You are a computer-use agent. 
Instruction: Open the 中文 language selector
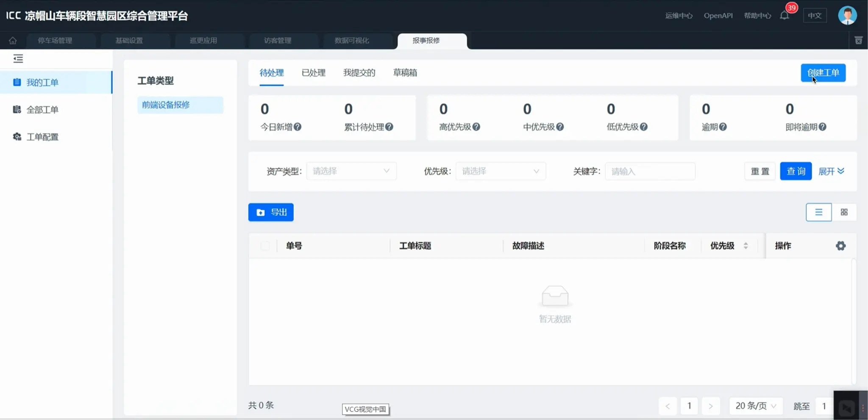[815, 16]
